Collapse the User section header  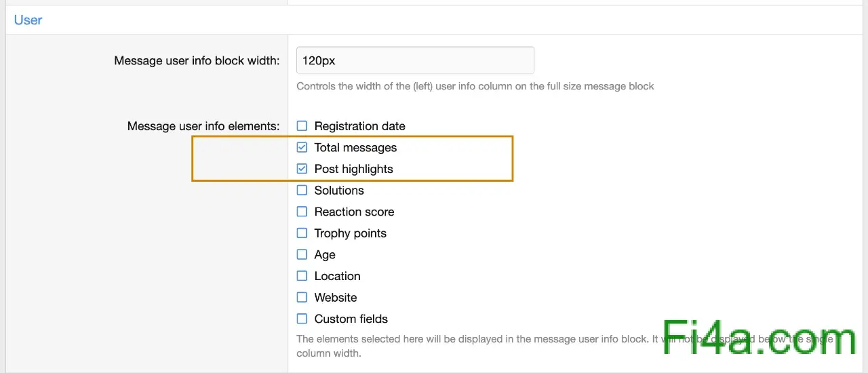28,20
